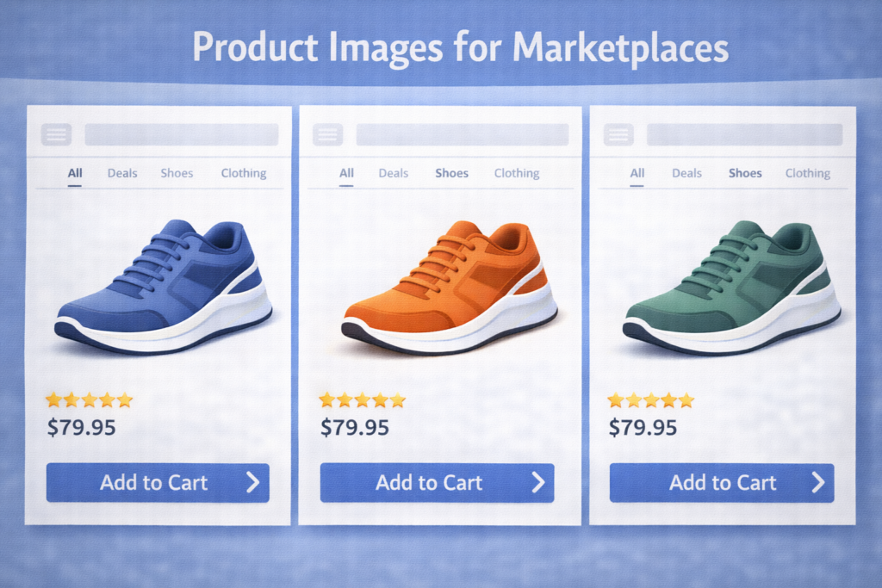This screenshot has width=882, height=588.
Task: Switch to All tab in orange shoe card
Action: (346, 173)
